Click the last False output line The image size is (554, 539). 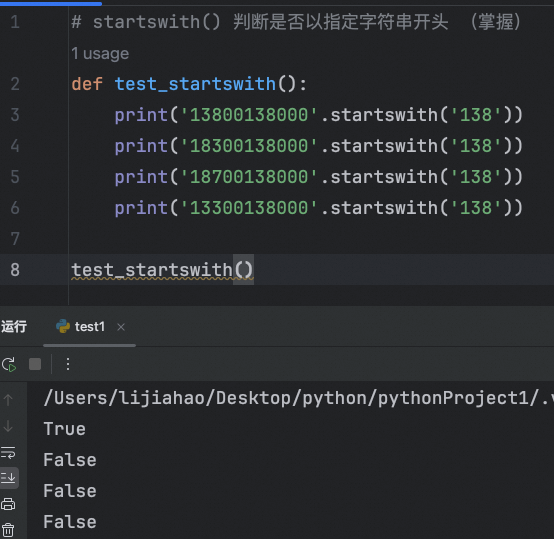click(70, 522)
